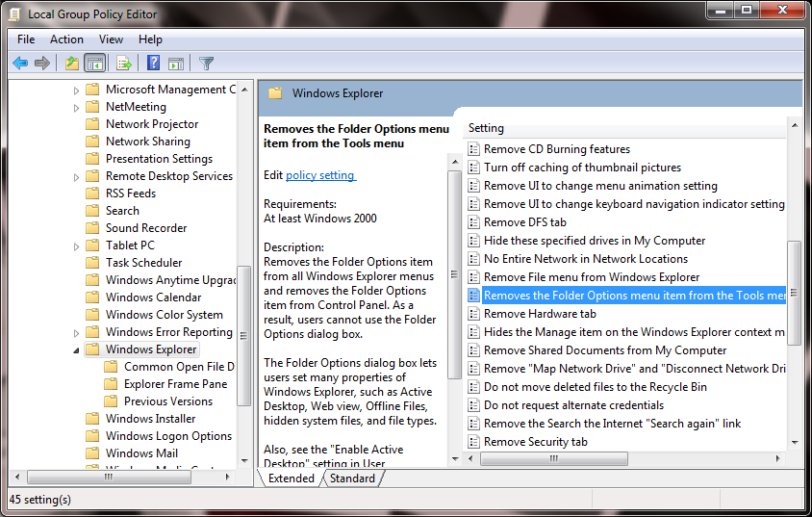Click the settings list horizontal scrollbar thumb

(x=553, y=458)
